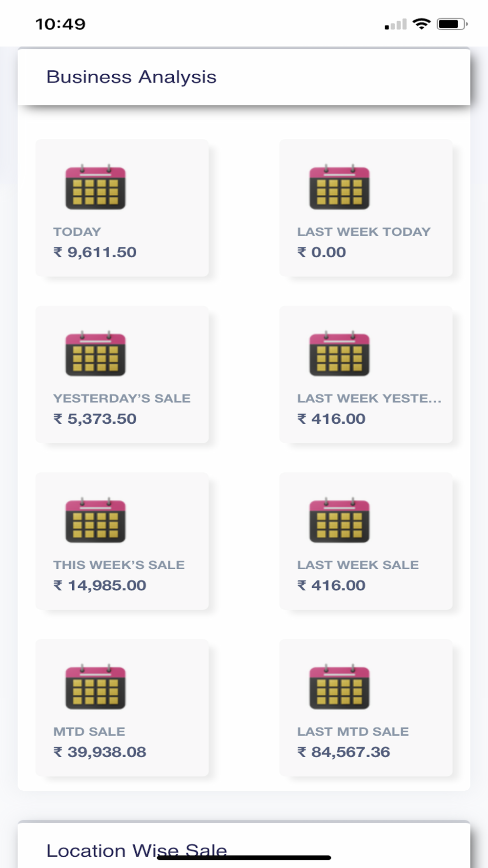Tap the ₹ 84,567.36 amount
Image resolution: width=488 pixels, height=868 pixels.
(x=344, y=752)
